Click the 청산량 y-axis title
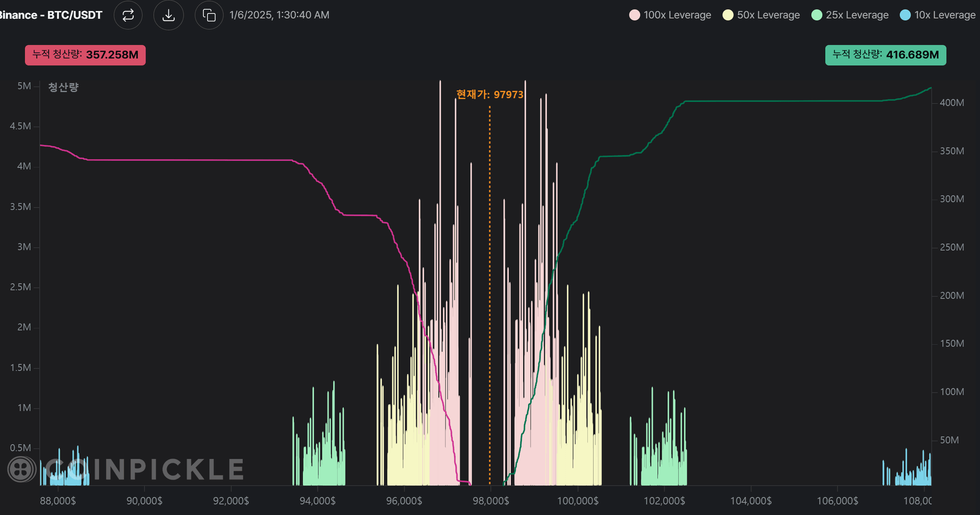Image resolution: width=980 pixels, height=515 pixels. click(x=63, y=87)
